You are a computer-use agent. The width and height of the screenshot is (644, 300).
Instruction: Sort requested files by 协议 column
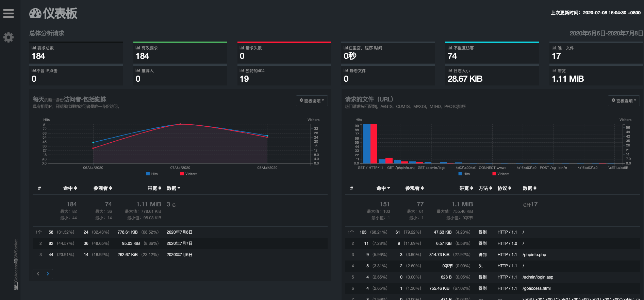[x=505, y=188]
